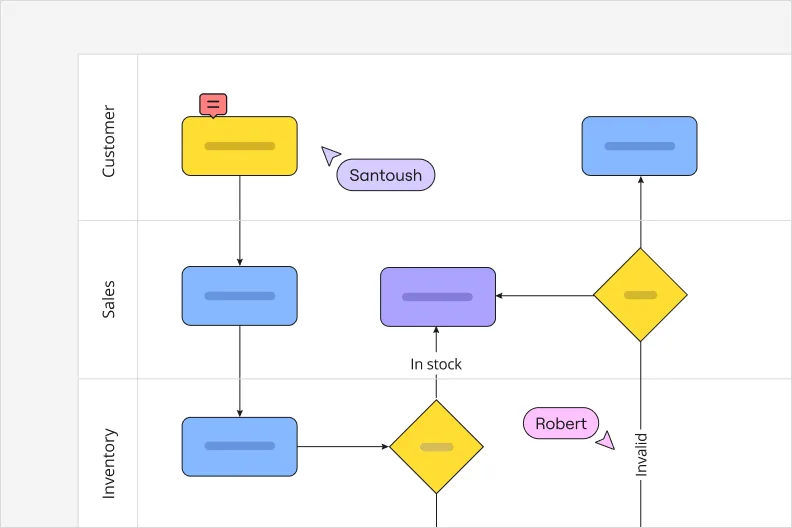Select the arrow from the Inventory rectangle to the diamond
The width and height of the screenshot is (792, 528).
click(343, 446)
